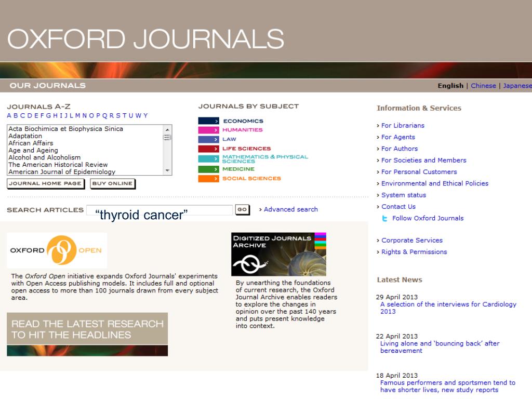Screen dimensions: 532x399
Task: Open the For Authors link
Action: pyautogui.click(x=400, y=149)
